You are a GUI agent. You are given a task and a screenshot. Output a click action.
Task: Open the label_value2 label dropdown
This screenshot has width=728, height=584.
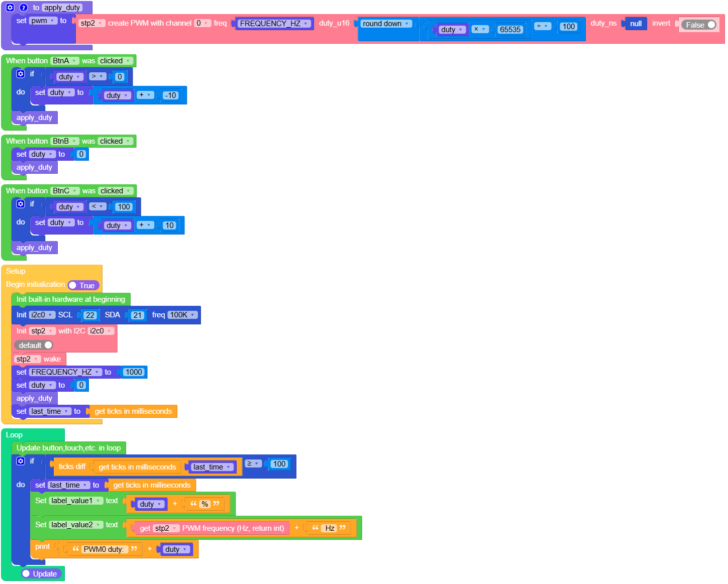pyautogui.click(x=76, y=525)
